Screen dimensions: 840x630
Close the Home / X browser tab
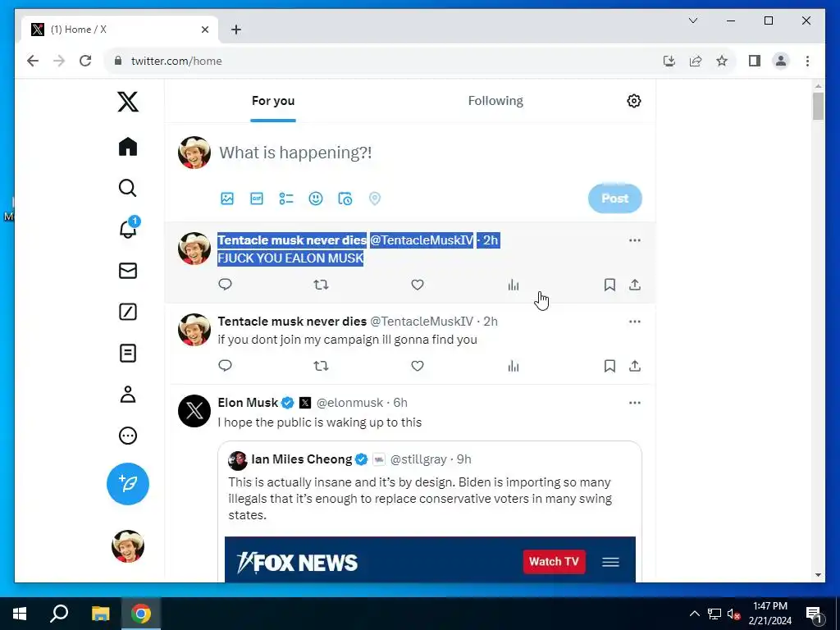tap(204, 30)
